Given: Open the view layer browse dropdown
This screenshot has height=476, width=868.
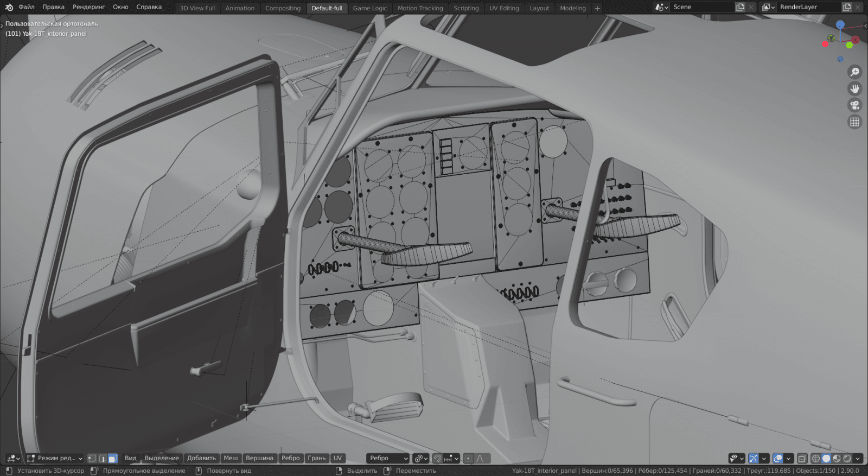Looking at the screenshot, I should (x=768, y=7).
